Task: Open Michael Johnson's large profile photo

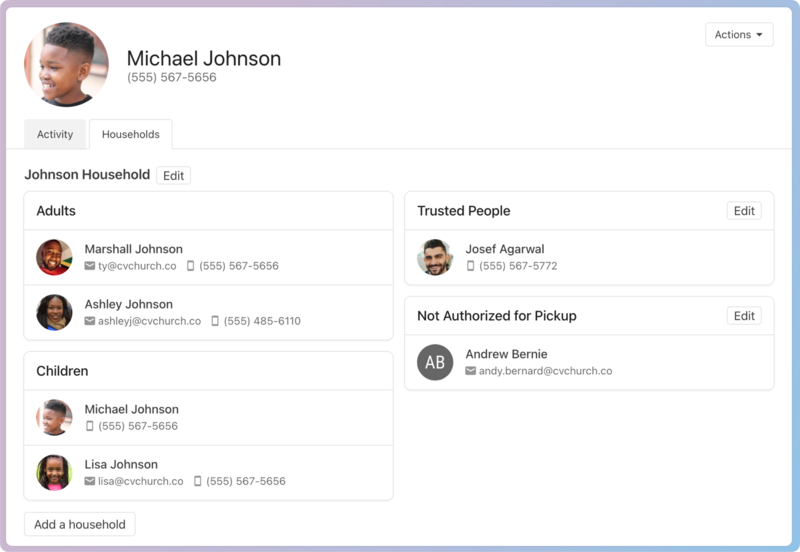Action: coord(66,65)
